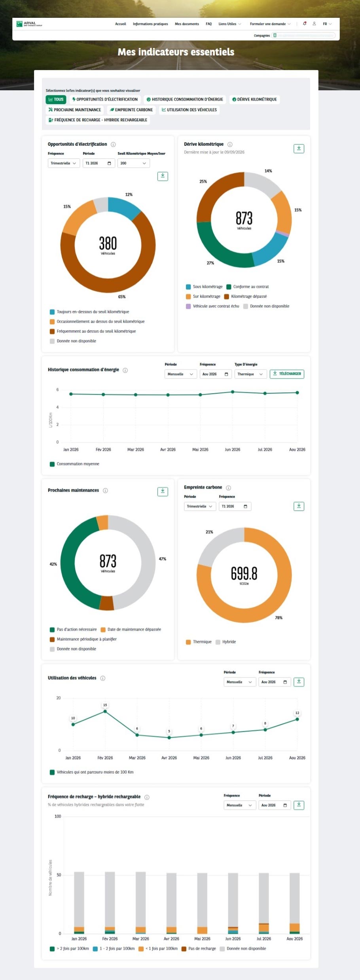The image size is (360, 980).
Task: Expand the Liens Utiles menu
Action: click(230, 24)
